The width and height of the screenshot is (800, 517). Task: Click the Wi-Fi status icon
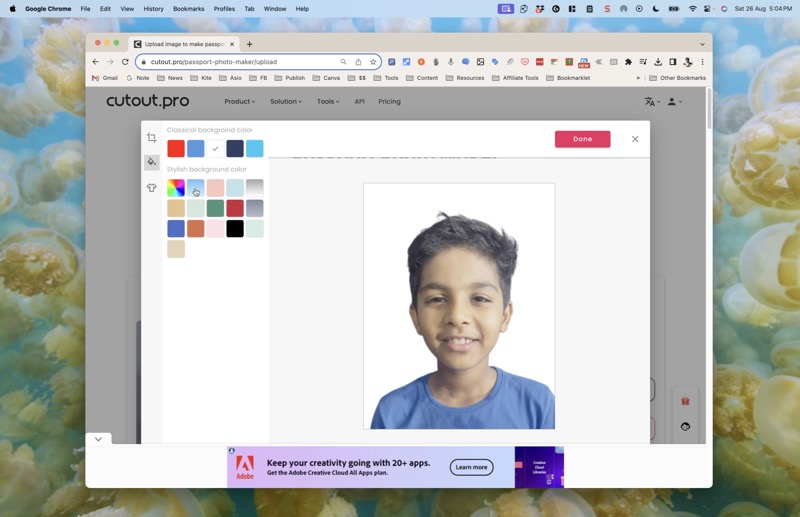click(x=692, y=9)
